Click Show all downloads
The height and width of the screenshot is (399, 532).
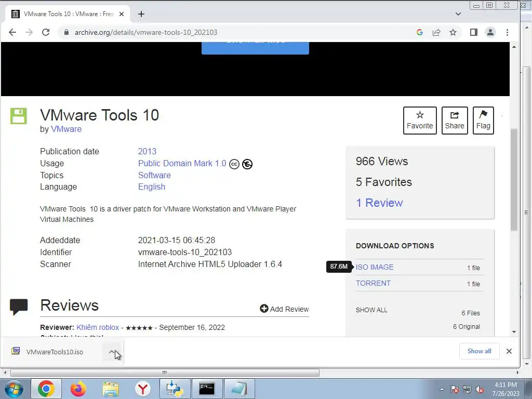click(x=479, y=351)
